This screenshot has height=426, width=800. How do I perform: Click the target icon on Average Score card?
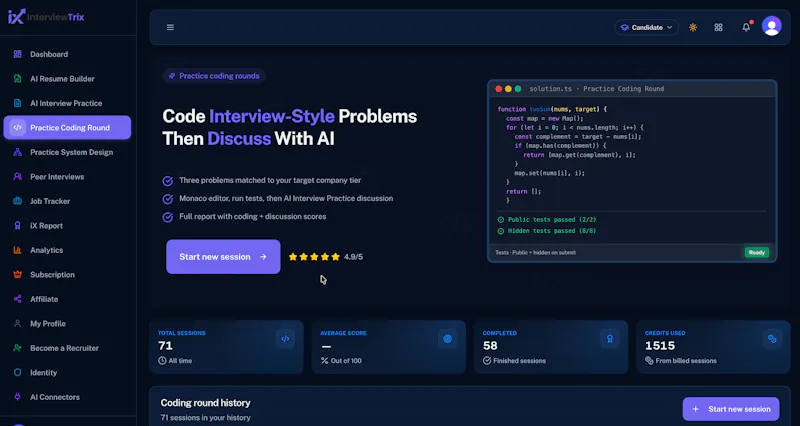447,339
